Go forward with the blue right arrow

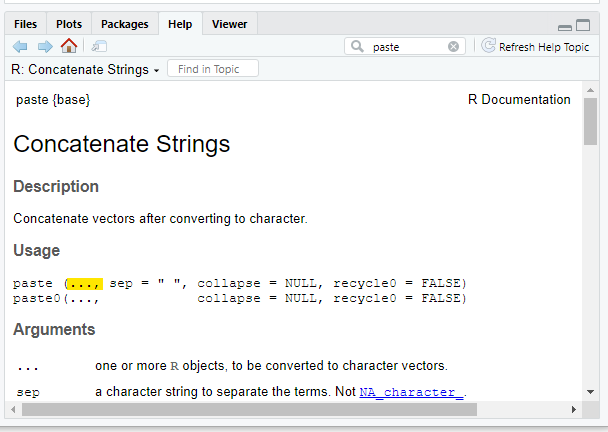click(x=45, y=47)
